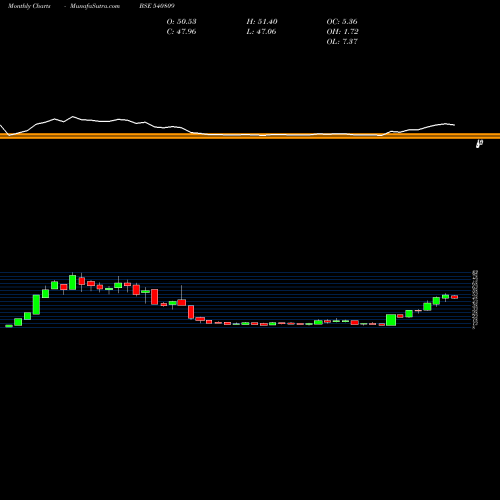The width and height of the screenshot is (500, 500).
Task: Click the low value L: 47.06
Action: tap(261, 31)
